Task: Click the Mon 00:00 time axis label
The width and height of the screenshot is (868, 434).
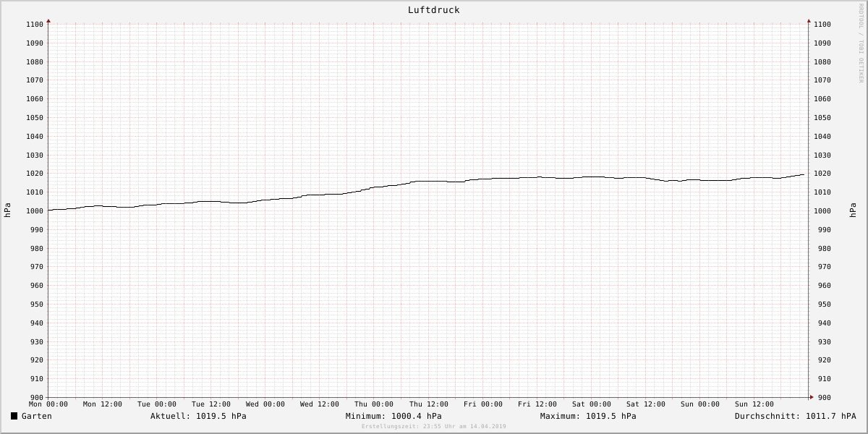Action: pyautogui.click(x=48, y=404)
